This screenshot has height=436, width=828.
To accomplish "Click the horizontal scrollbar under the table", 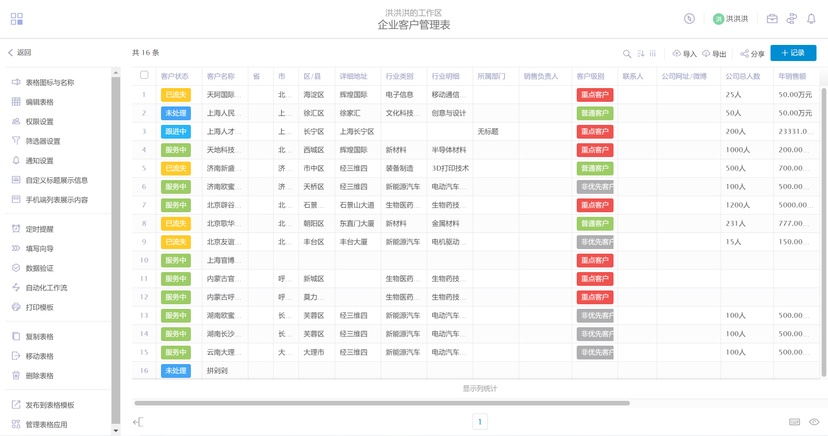I will point(382,403).
